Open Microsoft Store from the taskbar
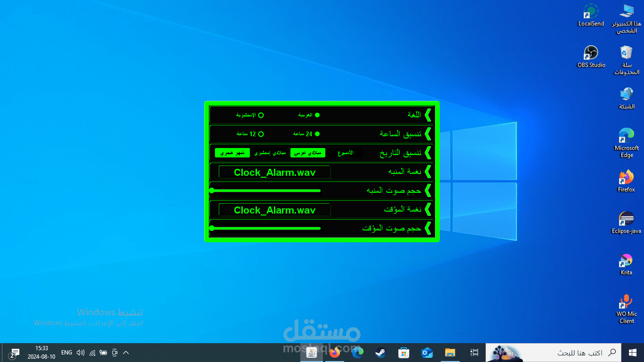Image resolution: width=644 pixels, height=362 pixels. [x=404, y=353]
